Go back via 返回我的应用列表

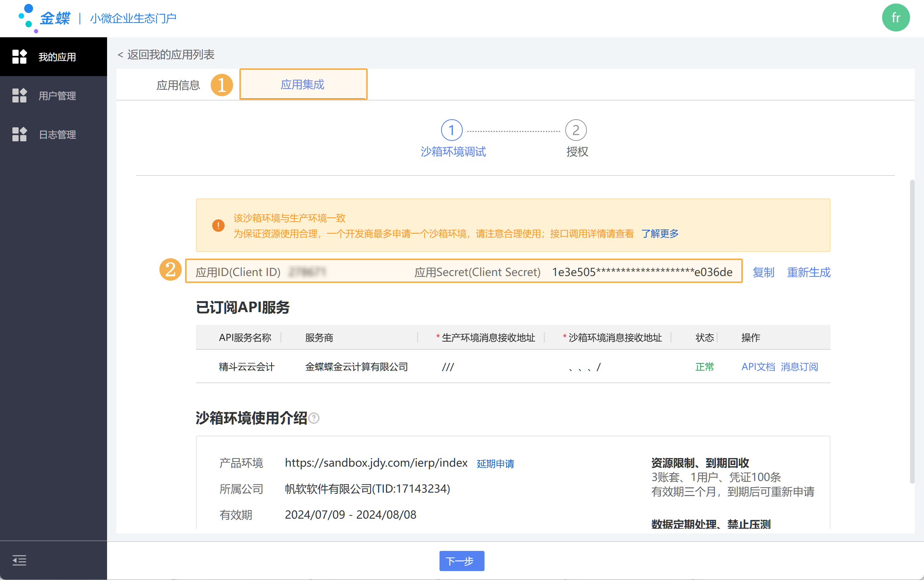[166, 55]
